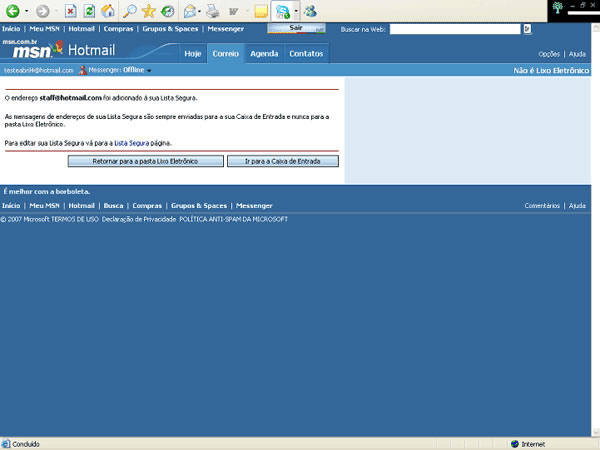Expand the Mail toolbar button dropdown arrow
This screenshot has width=600, height=450.
pos(200,11)
